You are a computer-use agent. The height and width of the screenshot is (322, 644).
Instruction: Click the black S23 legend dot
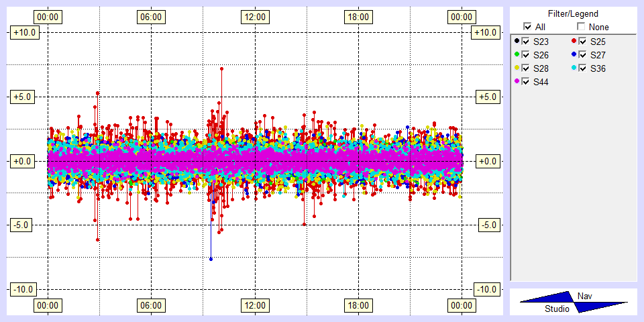[517, 41]
